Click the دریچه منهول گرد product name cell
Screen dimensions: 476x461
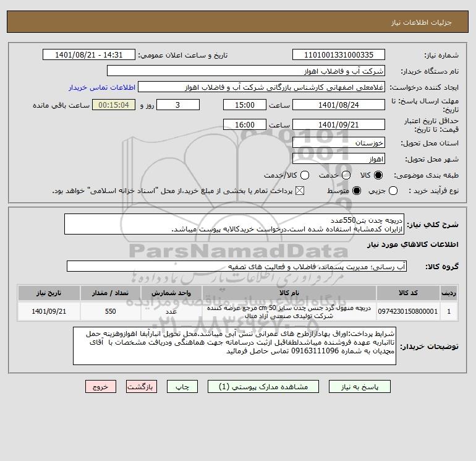[289, 311]
